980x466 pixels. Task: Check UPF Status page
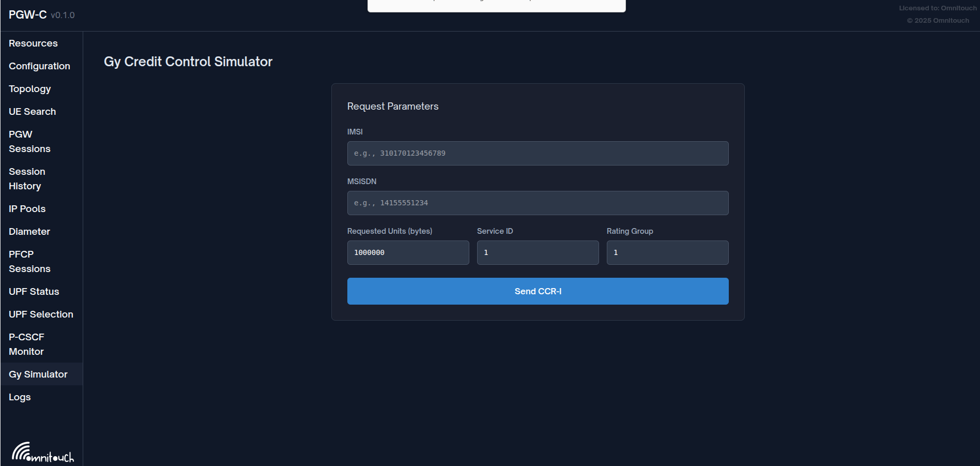tap(34, 292)
